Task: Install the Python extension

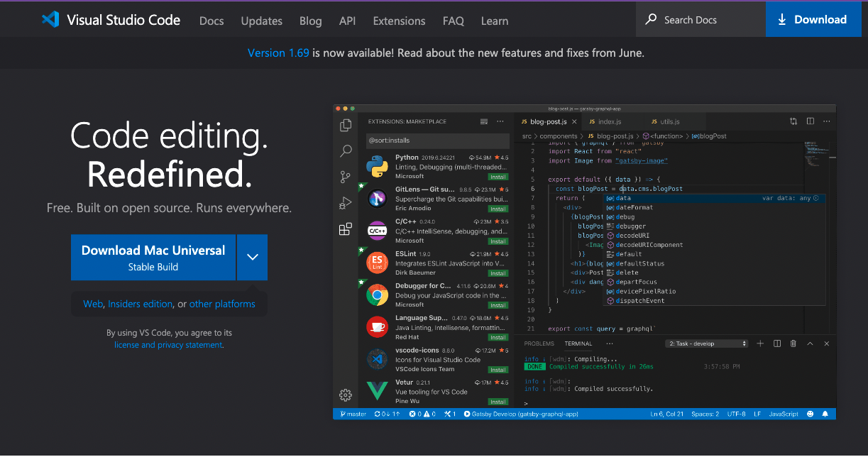Action: point(498,177)
